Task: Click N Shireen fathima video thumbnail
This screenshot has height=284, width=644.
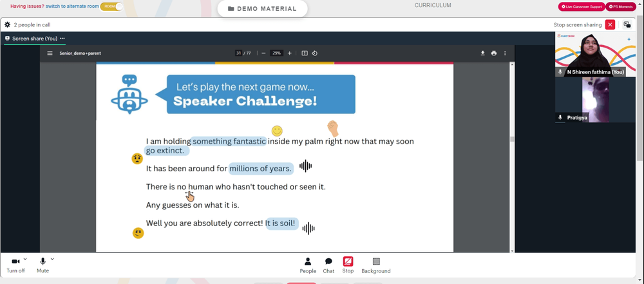Action: pyautogui.click(x=595, y=54)
